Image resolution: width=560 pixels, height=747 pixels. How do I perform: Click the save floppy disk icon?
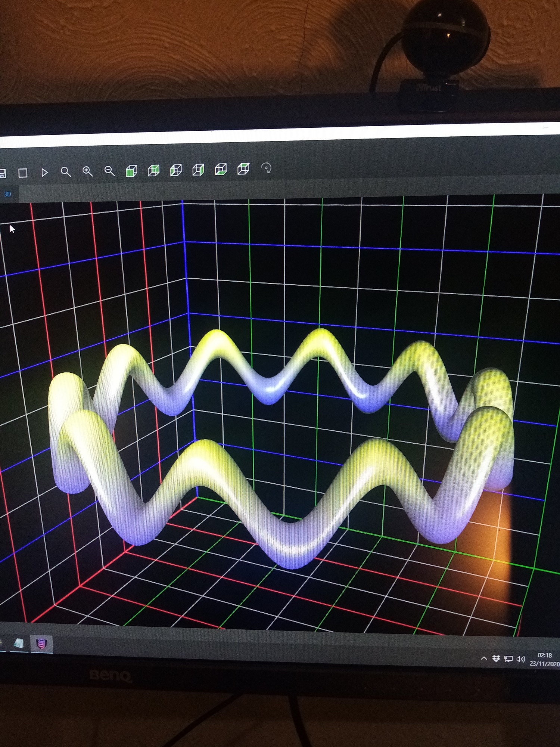(x=2, y=173)
